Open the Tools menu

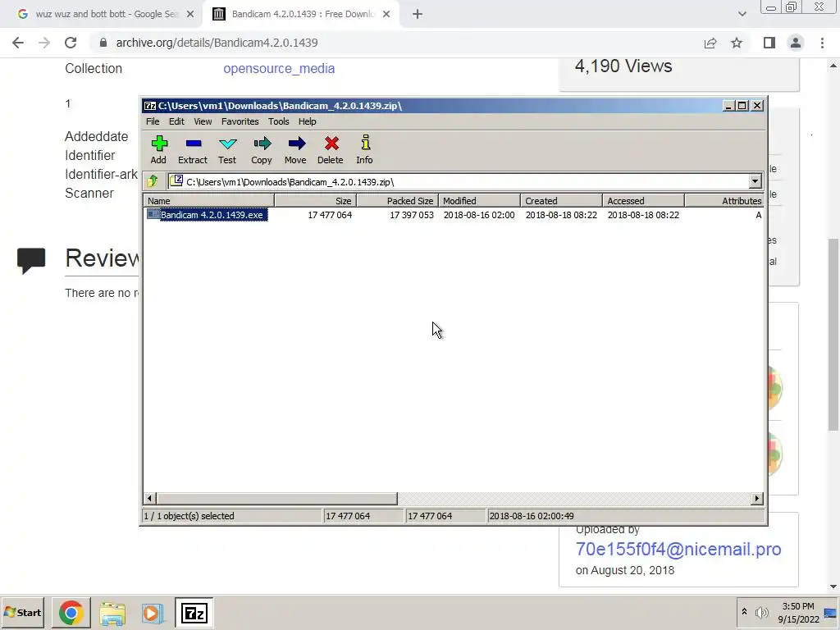(x=279, y=121)
